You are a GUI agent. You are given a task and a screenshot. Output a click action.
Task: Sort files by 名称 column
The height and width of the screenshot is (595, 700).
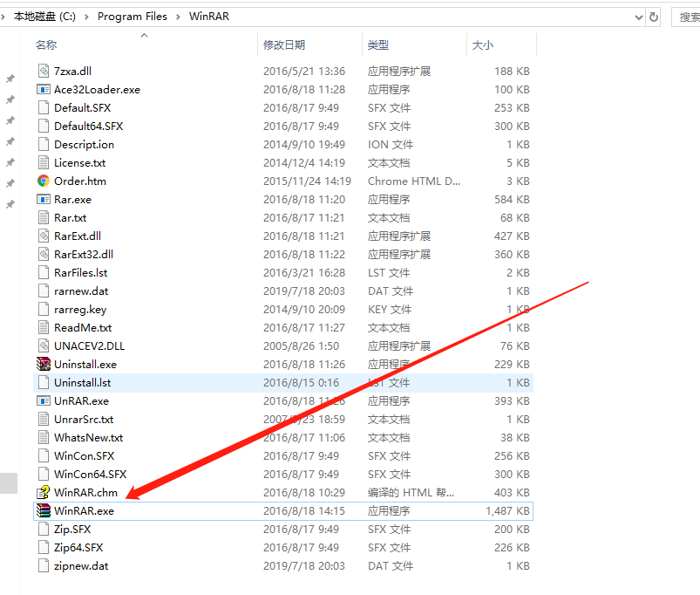pos(46,45)
